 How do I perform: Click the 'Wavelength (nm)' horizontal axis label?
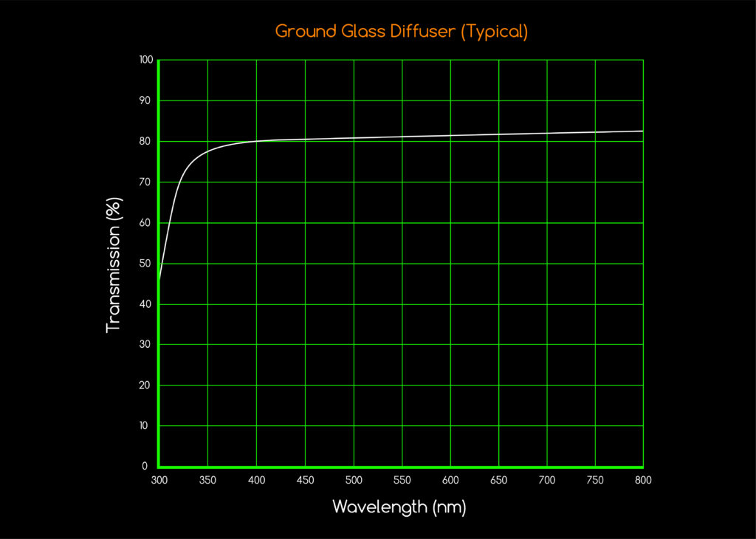tap(399, 507)
